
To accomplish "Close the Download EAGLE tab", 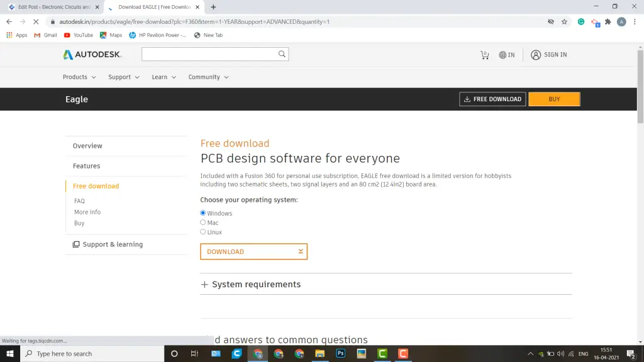I will (x=197, y=7).
